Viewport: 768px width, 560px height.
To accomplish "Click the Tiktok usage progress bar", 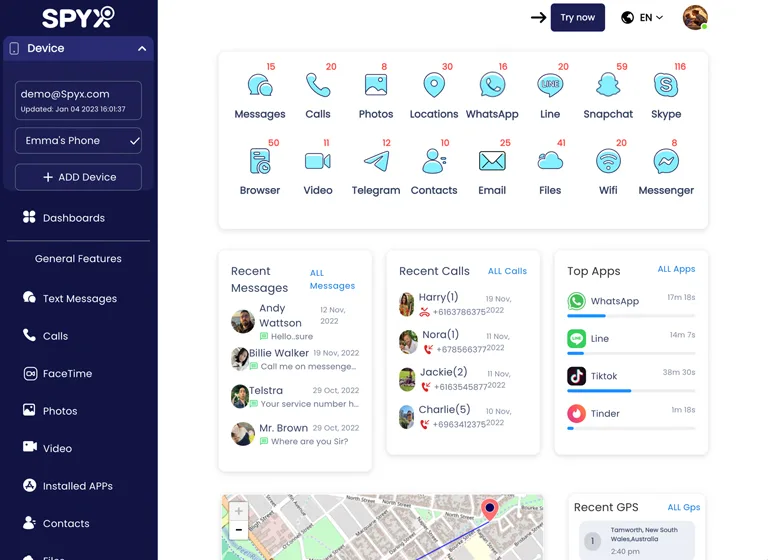I will tap(631, 391).
